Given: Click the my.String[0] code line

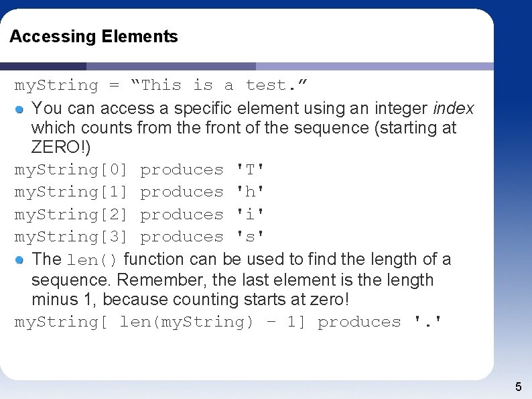Looking at the screenshot, I should [x=139, y=170].
